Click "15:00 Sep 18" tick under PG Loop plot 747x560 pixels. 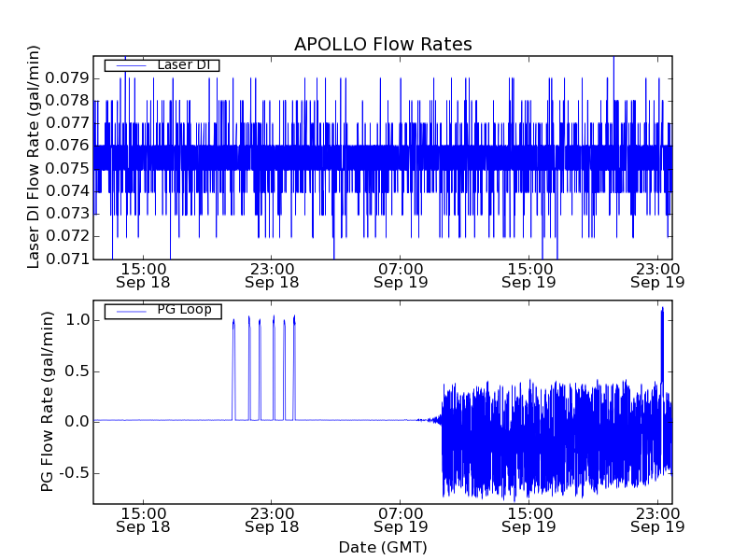coord(143,520)
